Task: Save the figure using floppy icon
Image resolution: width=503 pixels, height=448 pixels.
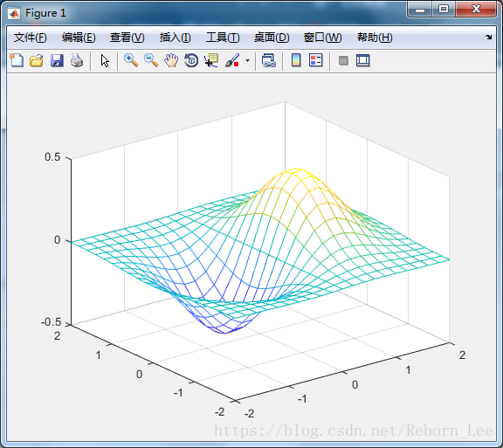Action: click(57, 60)
